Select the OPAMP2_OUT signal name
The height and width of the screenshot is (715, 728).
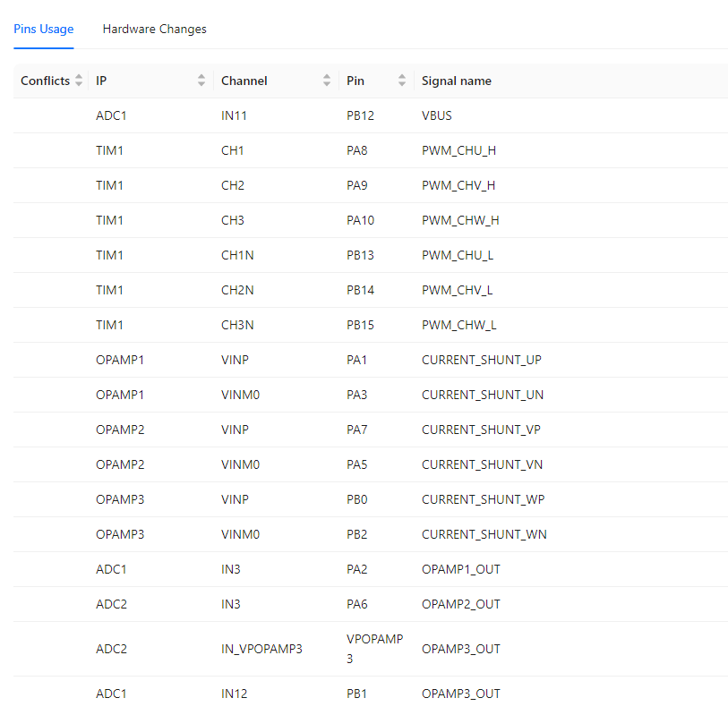point(460,604)
